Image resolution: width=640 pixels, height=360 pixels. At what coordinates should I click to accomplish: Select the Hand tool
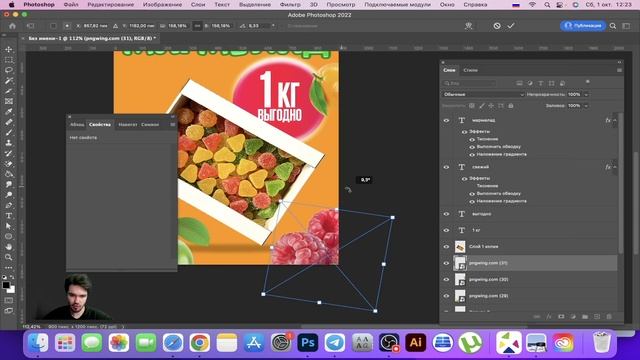tap(9, 247)
